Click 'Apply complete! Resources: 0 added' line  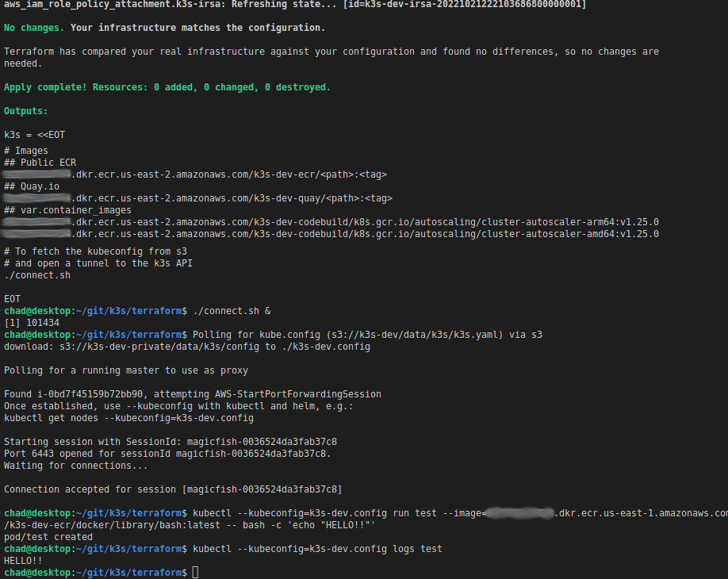click(x=167, y=87)
